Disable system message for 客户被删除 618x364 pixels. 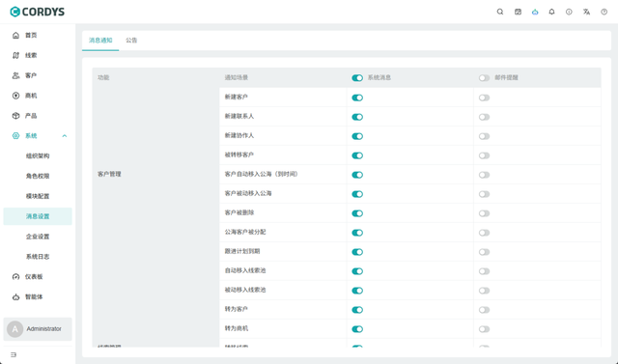point(357,213)
